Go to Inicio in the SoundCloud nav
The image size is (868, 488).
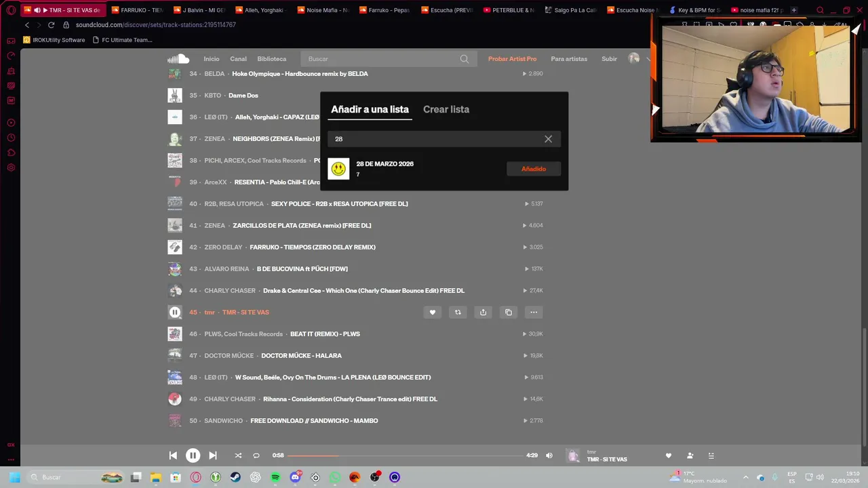212,59
